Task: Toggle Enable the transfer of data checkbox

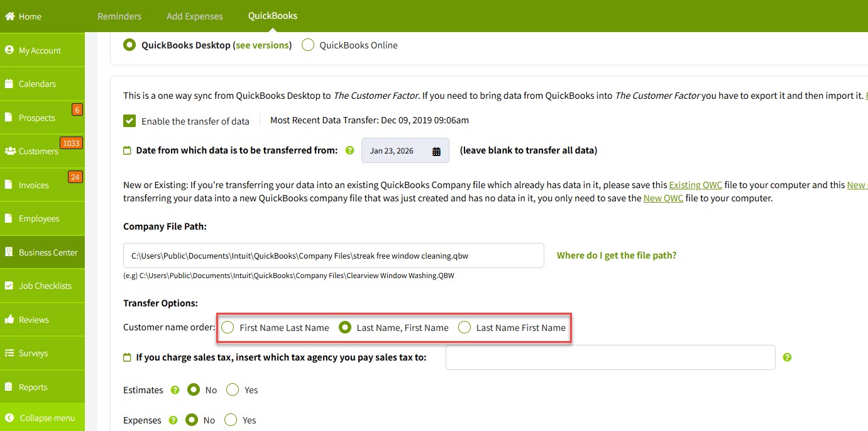Action: pyautogui.click(x=129, y=121)
